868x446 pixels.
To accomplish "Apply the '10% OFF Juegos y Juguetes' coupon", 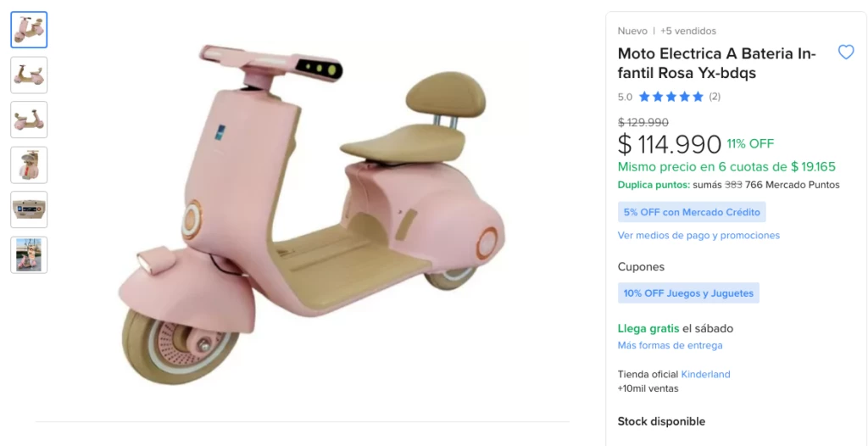I will coord(688,293).
